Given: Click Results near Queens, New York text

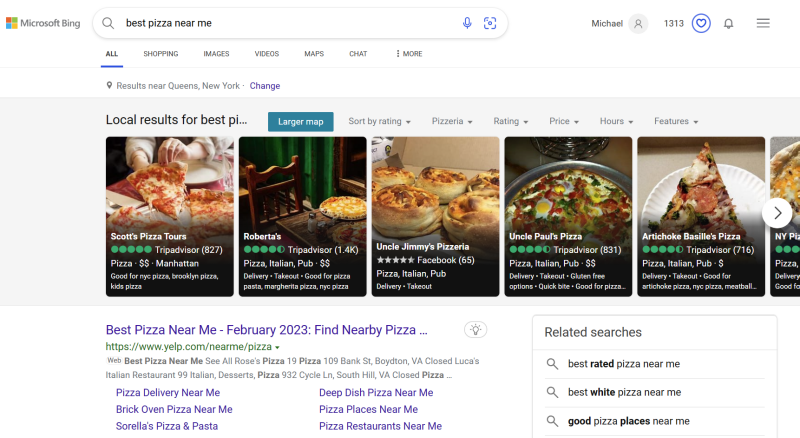Looking at the screenshot, I should click(x=178, y=86).
